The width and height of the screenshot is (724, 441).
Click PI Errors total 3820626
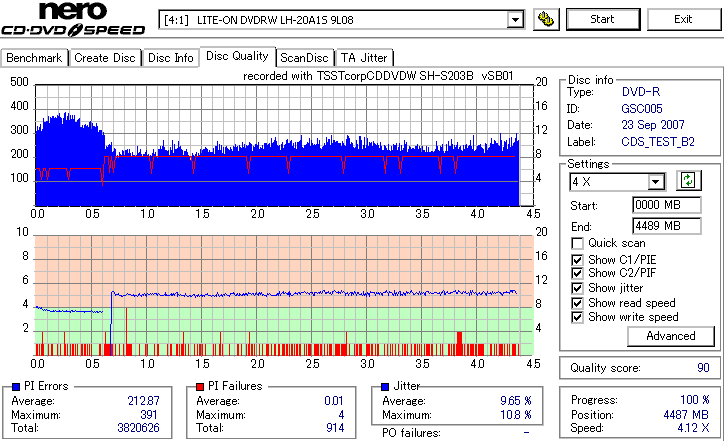(139, 428)
